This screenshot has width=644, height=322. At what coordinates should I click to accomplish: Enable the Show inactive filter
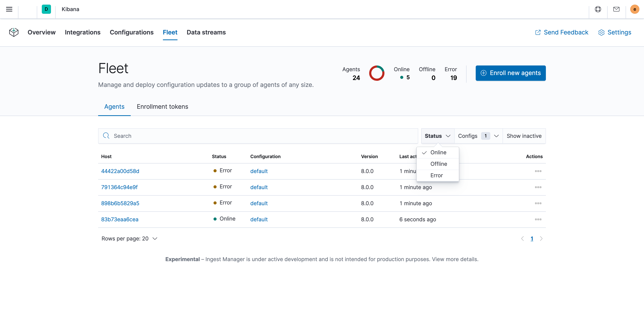click(524, 136)
